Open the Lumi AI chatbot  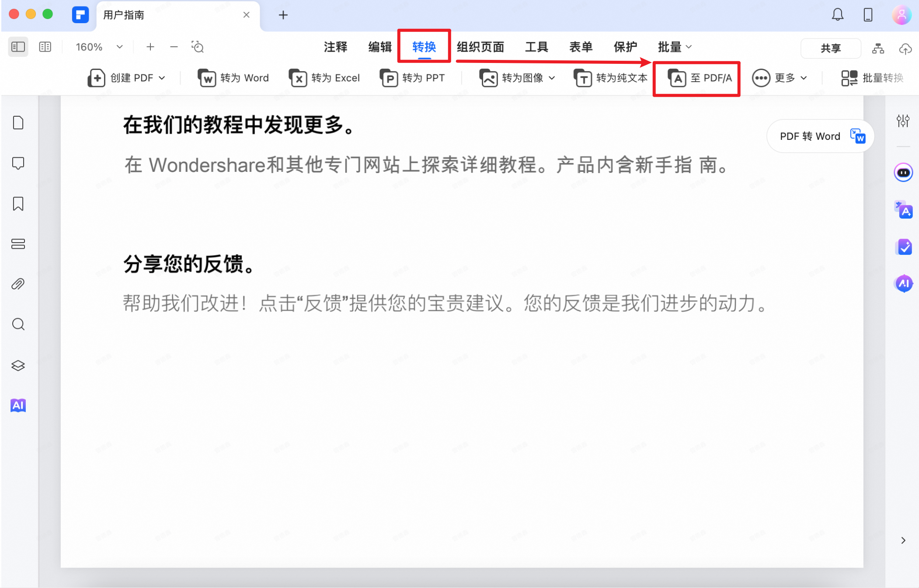click(x=903, y=172)
